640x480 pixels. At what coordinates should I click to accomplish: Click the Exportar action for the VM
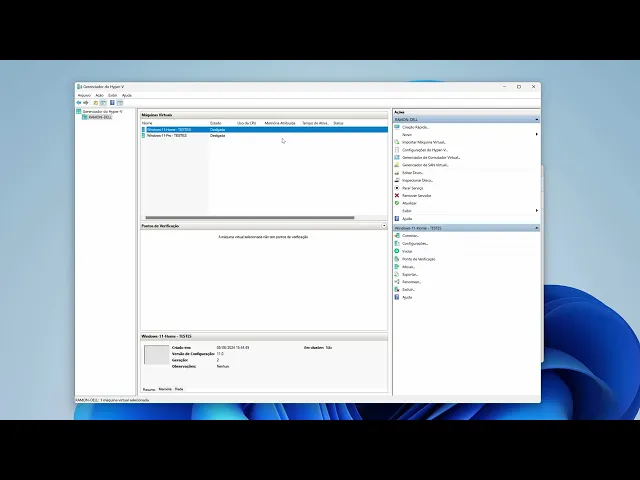[410, 275]
